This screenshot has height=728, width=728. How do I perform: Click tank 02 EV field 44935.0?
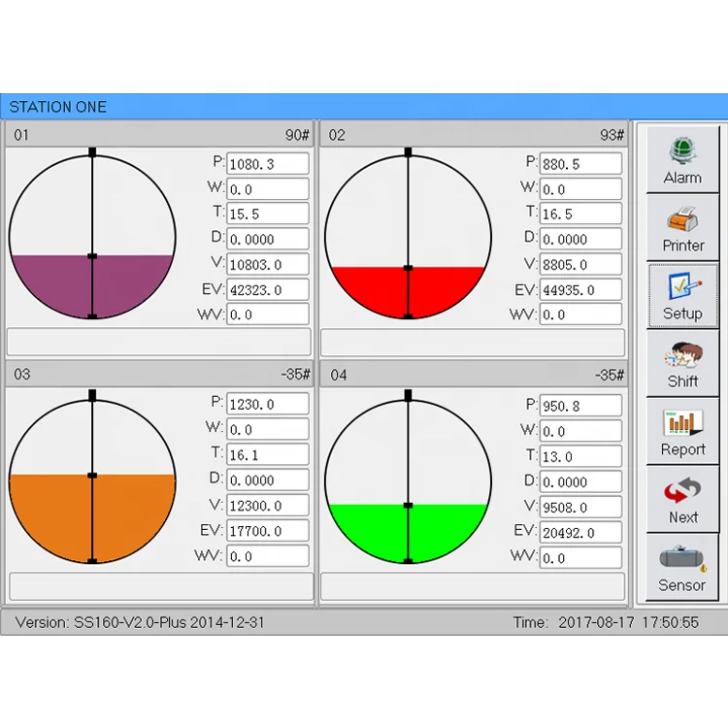coord(580,289)
